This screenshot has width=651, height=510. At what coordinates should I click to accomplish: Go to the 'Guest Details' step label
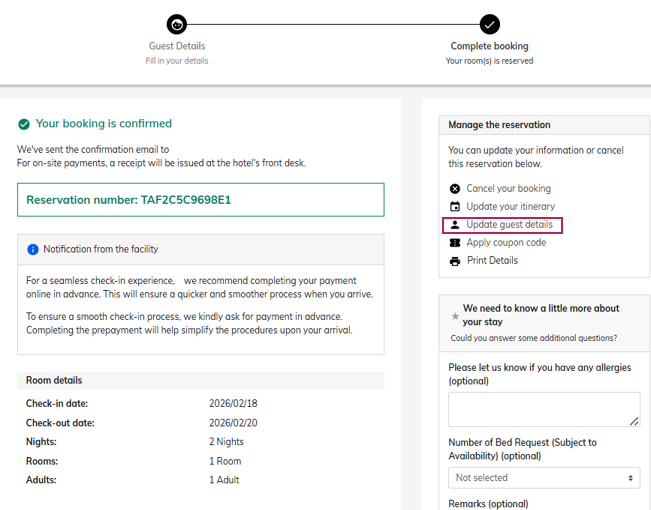pyautogui.click(x=177, y=46)
